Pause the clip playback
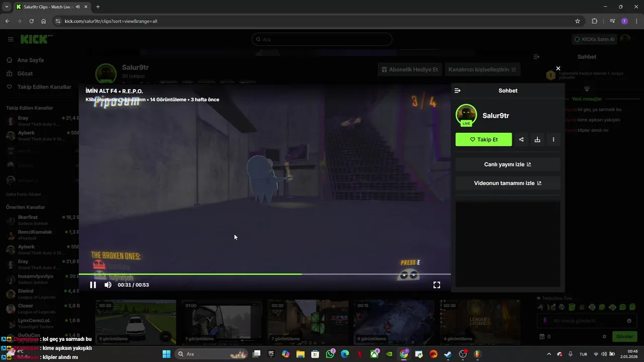This screenshot has width=644, height=362. (x=93, y=285)
